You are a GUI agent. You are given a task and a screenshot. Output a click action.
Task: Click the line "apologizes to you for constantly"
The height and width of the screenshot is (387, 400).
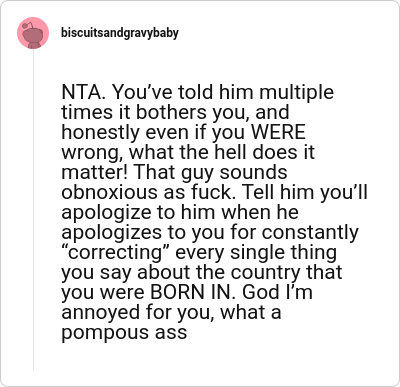[210, 232]
